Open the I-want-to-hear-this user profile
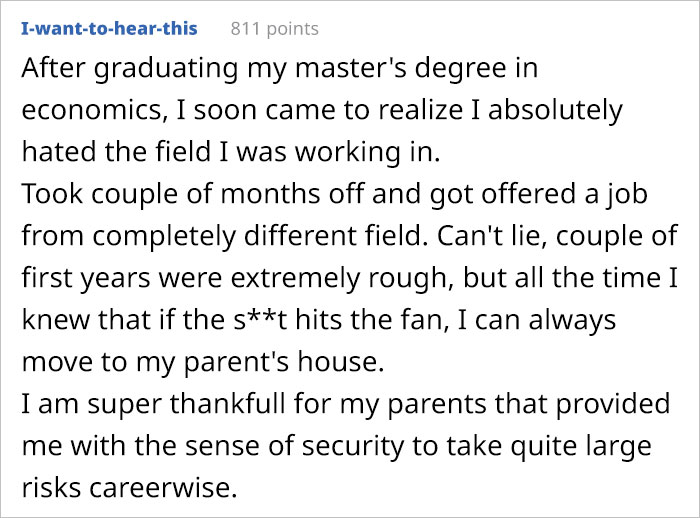The image size is (700, 518). 109,28
